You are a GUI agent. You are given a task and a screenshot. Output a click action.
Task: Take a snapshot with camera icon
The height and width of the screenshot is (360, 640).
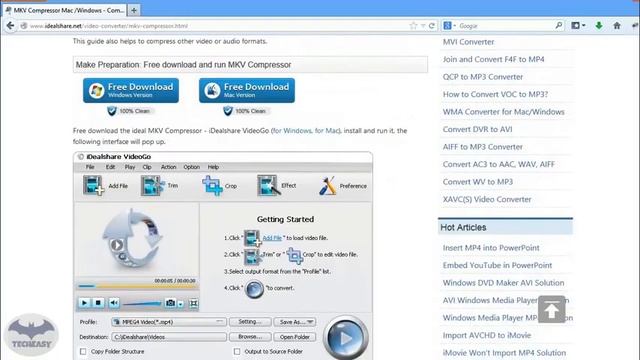(x=170, y=303)
